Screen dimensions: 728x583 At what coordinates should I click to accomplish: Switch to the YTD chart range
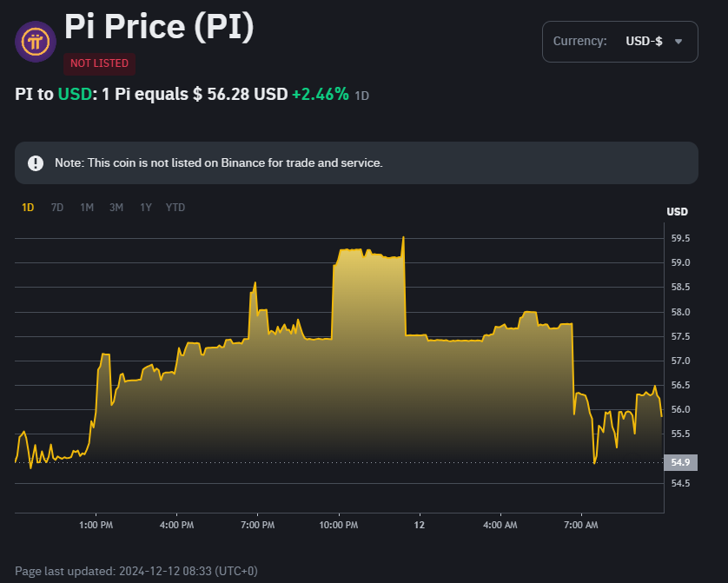point(175,208)
